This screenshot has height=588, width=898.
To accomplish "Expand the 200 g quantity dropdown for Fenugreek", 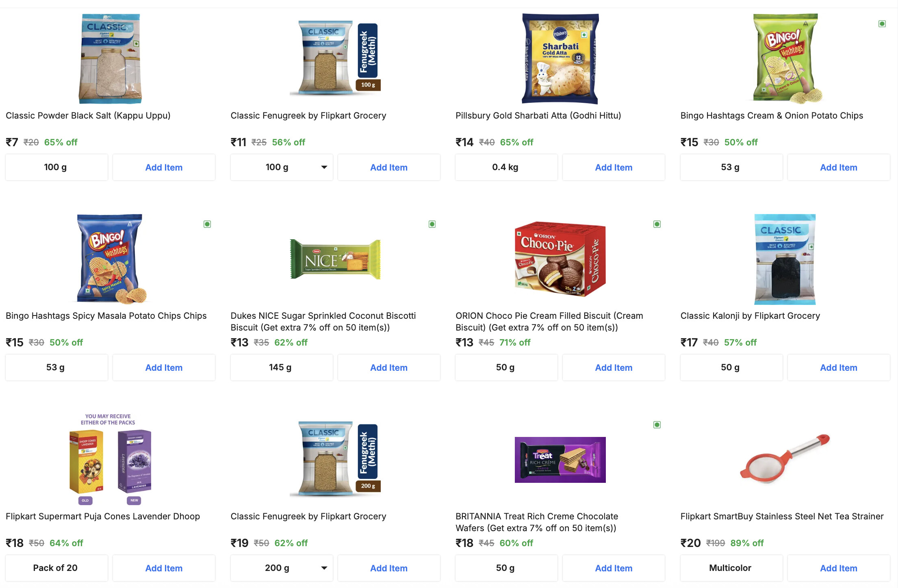I will pyautogui.click(x=282, y=568).
